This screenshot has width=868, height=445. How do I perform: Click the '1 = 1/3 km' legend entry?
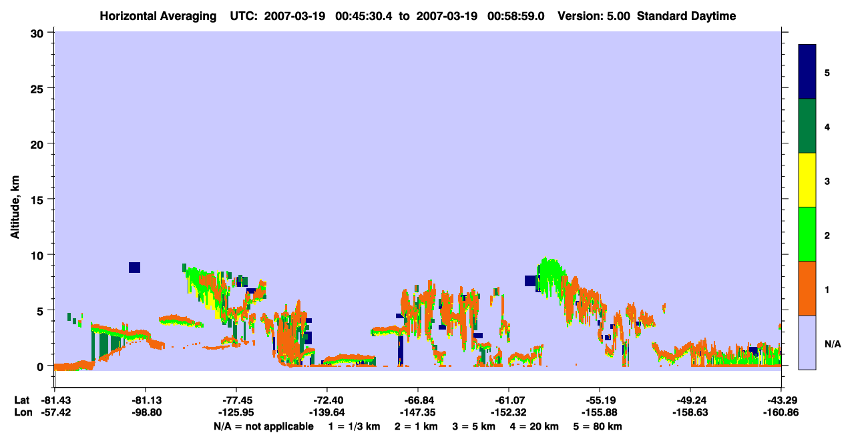[x=355, y=426]
